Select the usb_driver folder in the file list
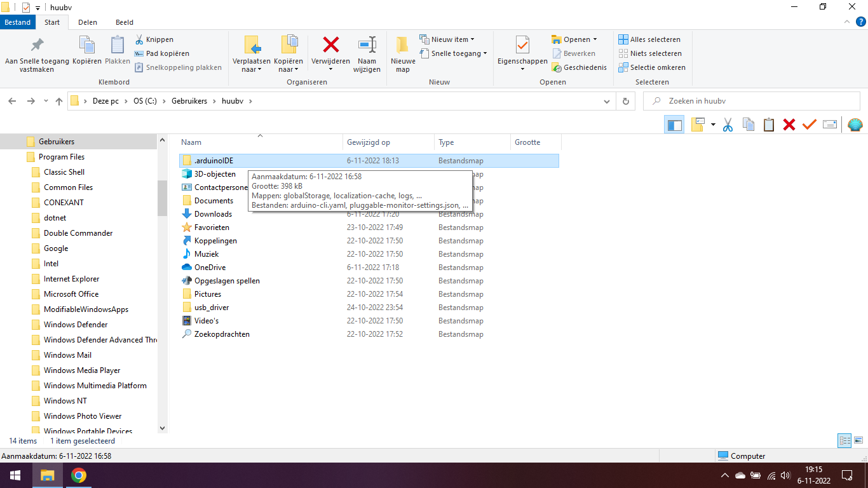 [212, 308]
